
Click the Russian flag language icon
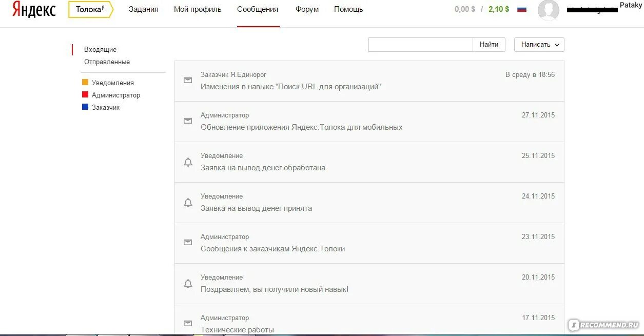(522, 9)
